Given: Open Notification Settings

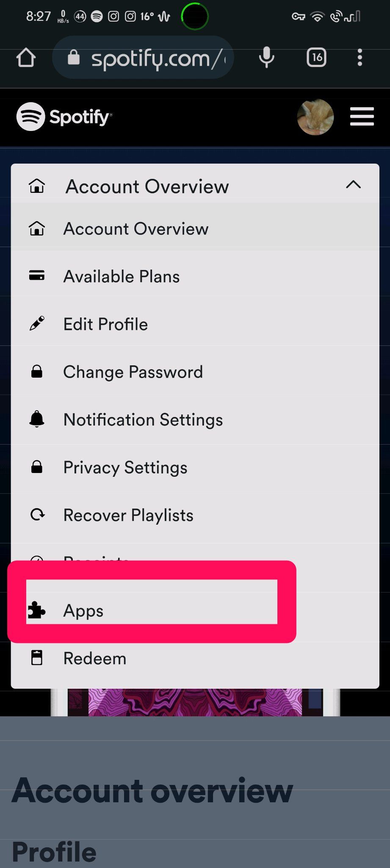Looking at the screenshot, I should click(195, 420).
